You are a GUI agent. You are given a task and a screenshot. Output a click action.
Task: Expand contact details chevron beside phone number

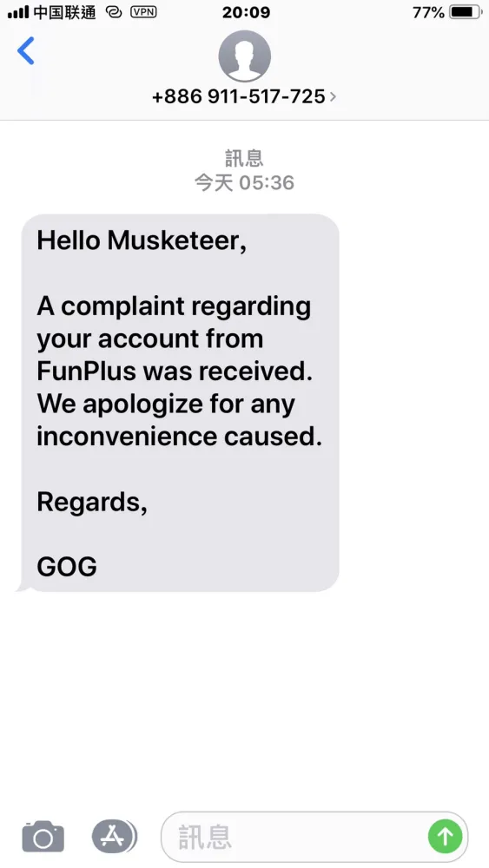point(333,97)
